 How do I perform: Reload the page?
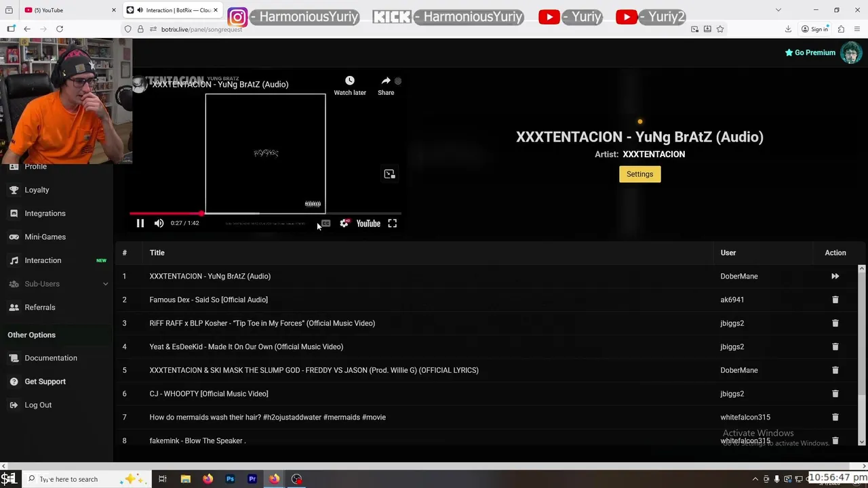(60, 29)
